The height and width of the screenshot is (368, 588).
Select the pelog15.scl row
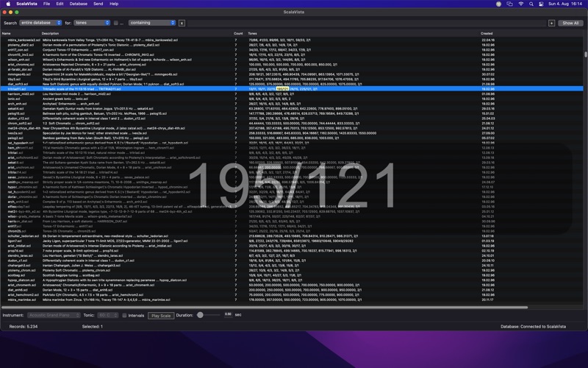tap(292, 113)
